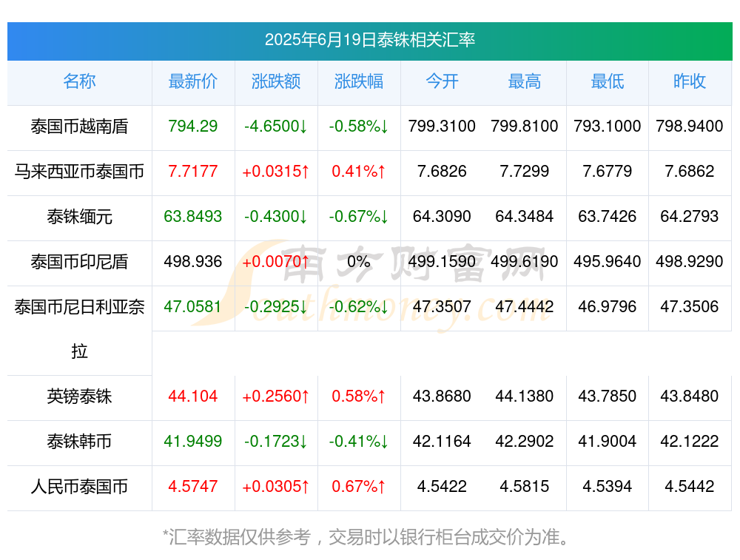Click low value 495.9640
The width and height of the screenshot is (740, 560).
tap(608, 261)
